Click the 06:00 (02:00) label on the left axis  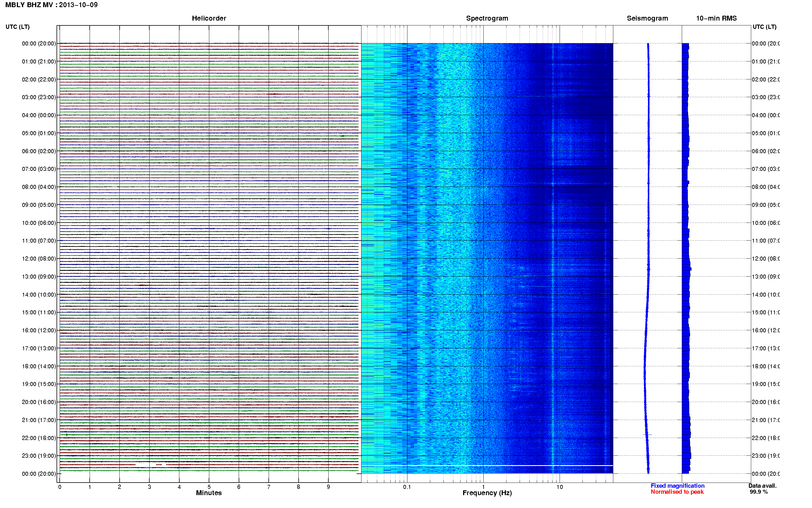pos(39,151)
